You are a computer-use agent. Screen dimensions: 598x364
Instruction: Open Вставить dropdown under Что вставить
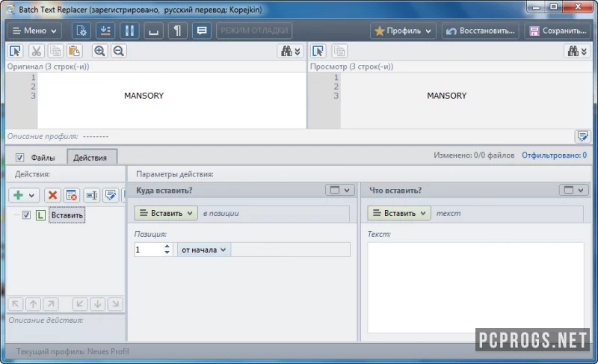pos(399,214)
